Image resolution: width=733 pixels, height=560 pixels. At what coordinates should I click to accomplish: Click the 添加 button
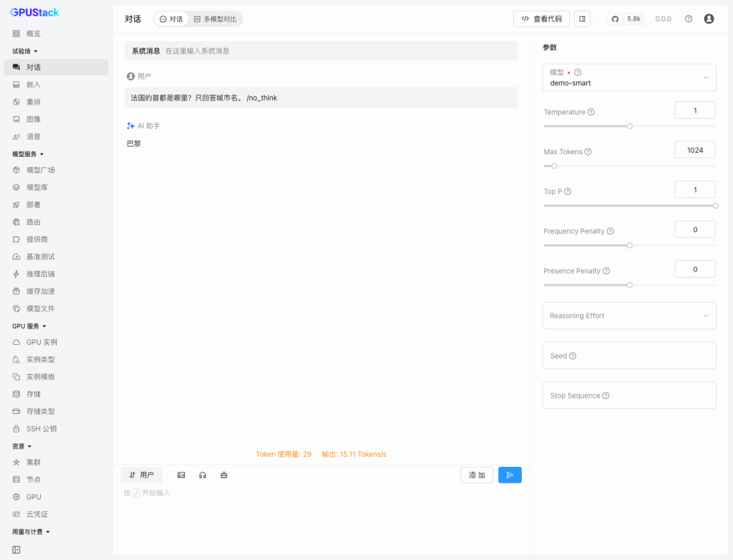477,475
